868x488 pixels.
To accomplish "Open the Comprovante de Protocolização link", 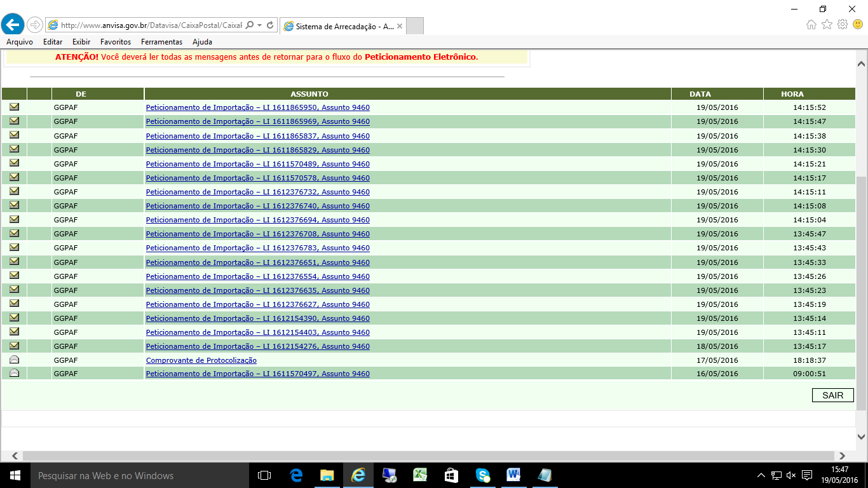I will pos(201,360).
